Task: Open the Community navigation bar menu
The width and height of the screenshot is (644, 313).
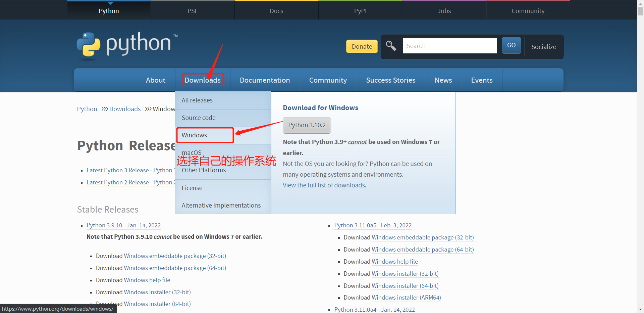Action: point(328,80)
